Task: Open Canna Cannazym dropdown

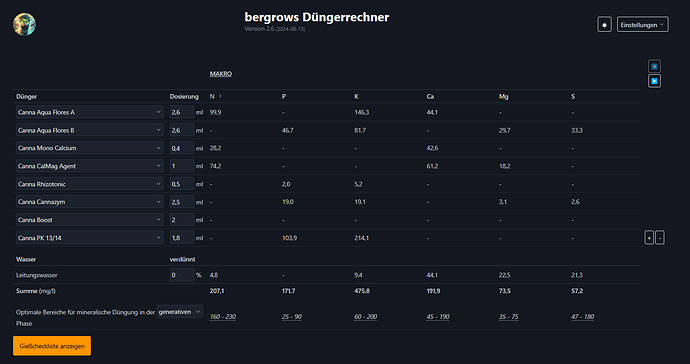Action: 89,202
